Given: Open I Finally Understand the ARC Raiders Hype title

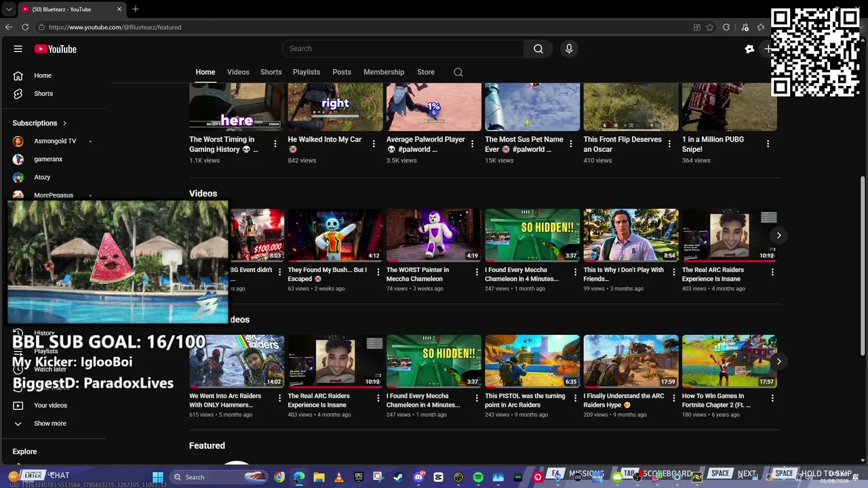Looking at the screenshot, I should point(624,401).
